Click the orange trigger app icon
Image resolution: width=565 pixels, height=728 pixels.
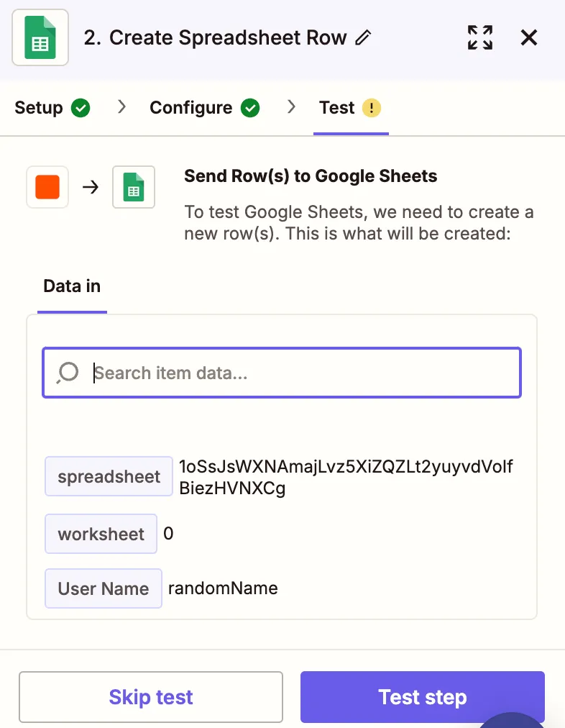click(x=47, y=187)
